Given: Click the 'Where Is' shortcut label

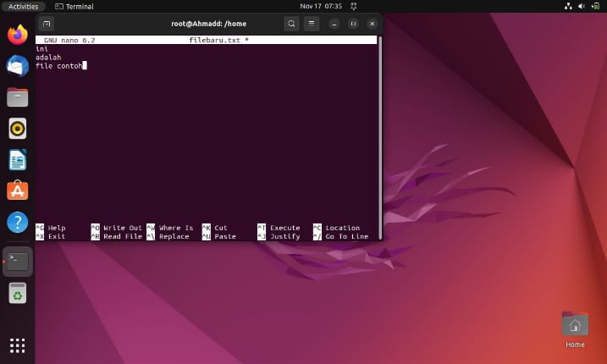Looking at the screenshot, I should pyautogui.click(x=176, y=228).
